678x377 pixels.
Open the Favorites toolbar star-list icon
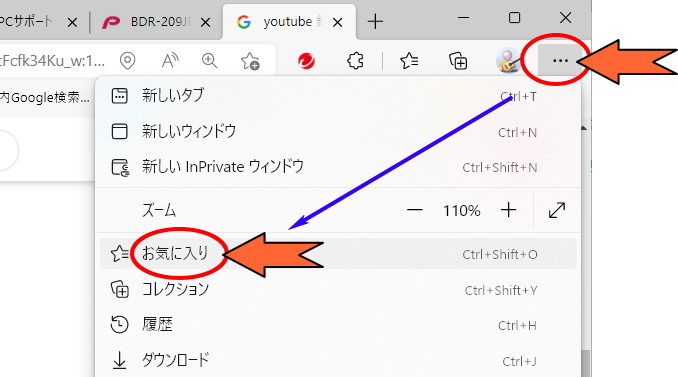pyautogui.click(x=409, y=61)
